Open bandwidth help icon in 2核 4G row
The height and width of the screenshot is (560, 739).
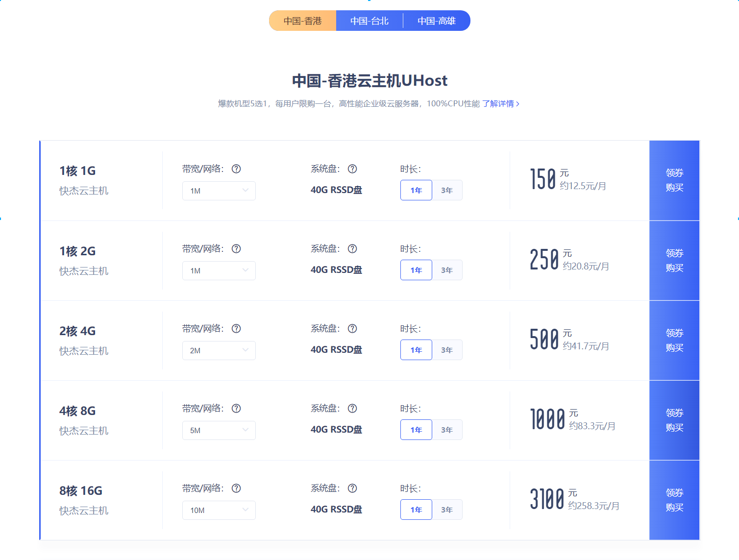pyautogui.click(x=236, y=329)
